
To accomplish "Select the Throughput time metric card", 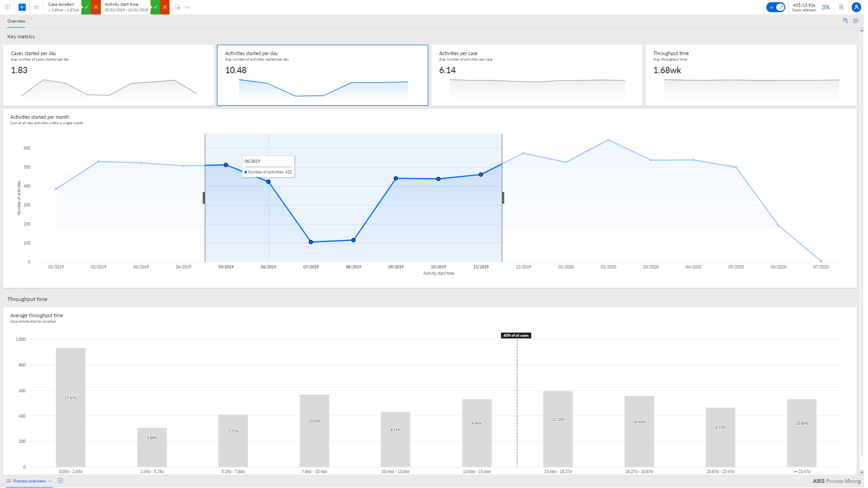I will pyautogui.click(x=750, y=75).
